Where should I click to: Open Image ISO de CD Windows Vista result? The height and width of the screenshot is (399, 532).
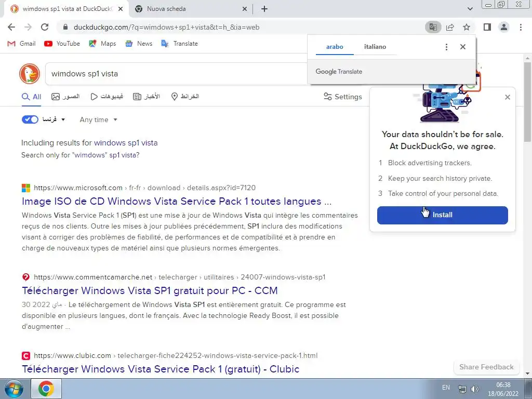[x=177, y=201]
